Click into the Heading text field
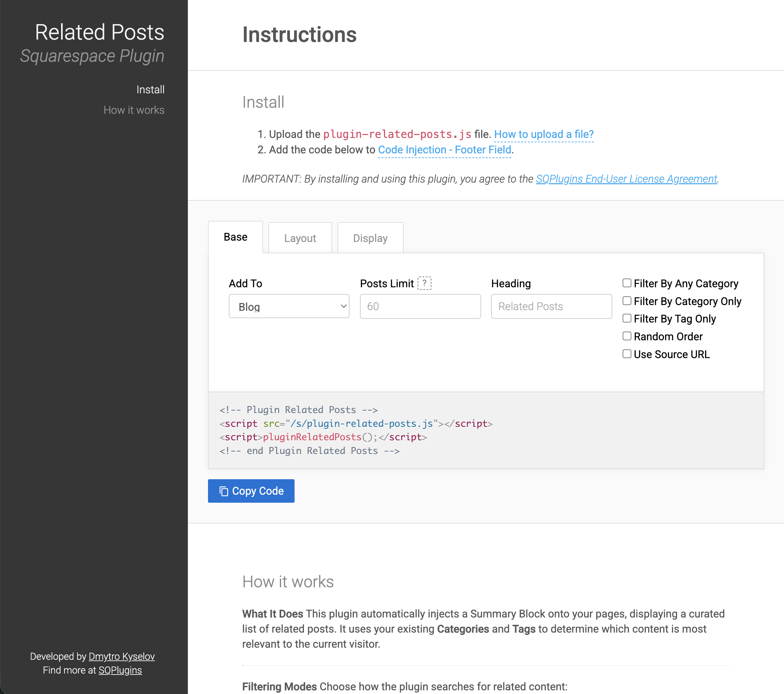Image resolution: width=784 pixels, height=694 pixels. (x=552, y=306)
